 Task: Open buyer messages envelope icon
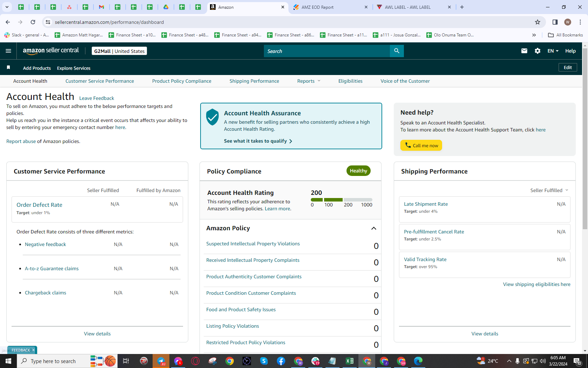[524, 51]
